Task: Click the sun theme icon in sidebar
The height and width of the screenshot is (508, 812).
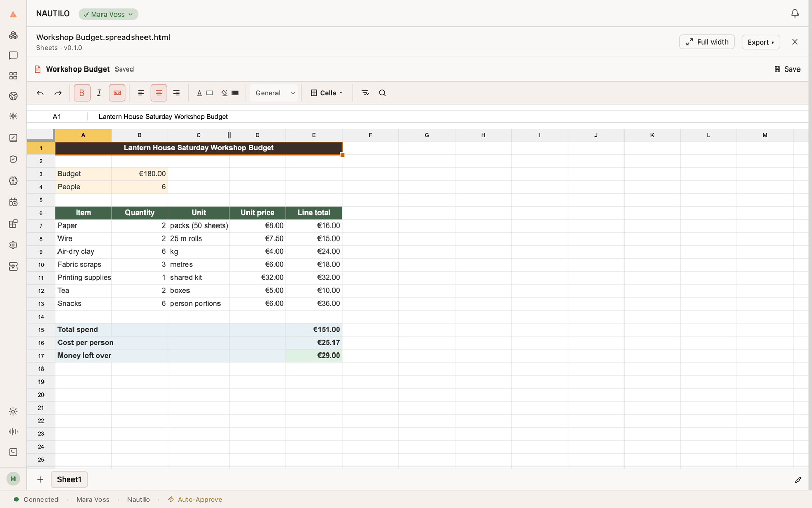Action: [13, 412]
